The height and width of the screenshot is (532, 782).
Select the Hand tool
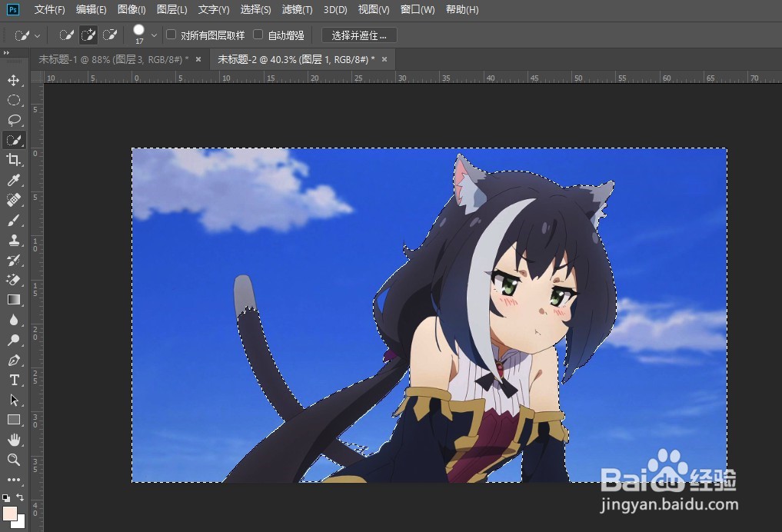click(14, 440)
